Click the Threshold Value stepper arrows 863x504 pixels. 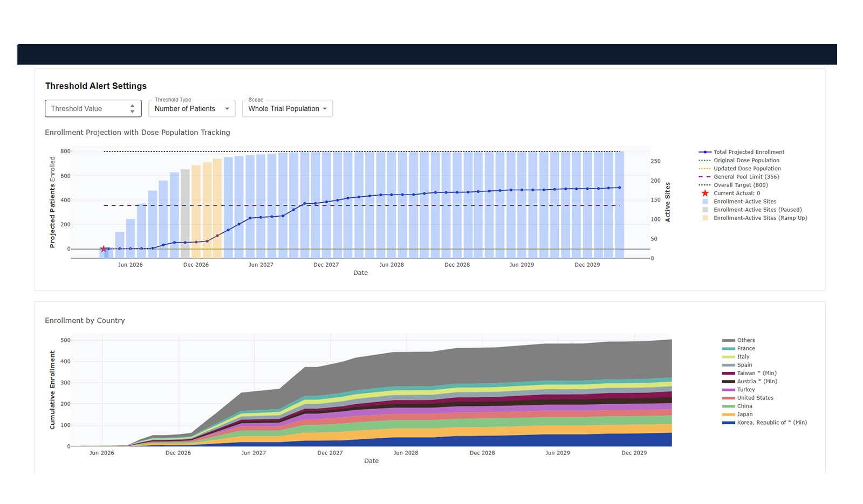coord(132,108)
